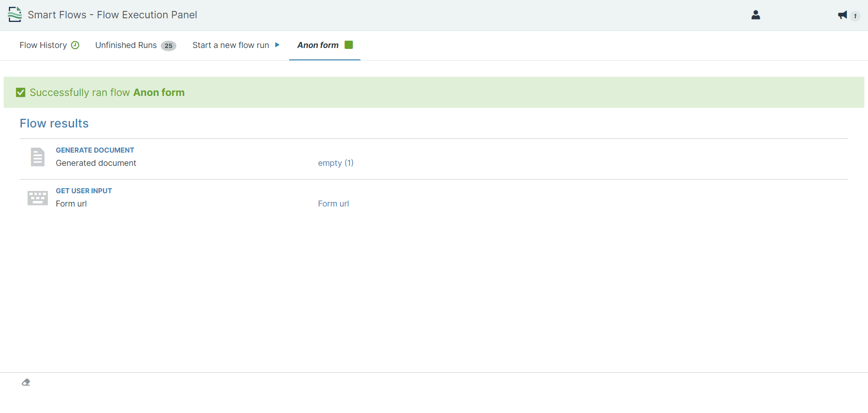Click the keyboard icon for Get User Input
Image resolution: width=868 pixels, height=413 pixels.
[37, 198]
